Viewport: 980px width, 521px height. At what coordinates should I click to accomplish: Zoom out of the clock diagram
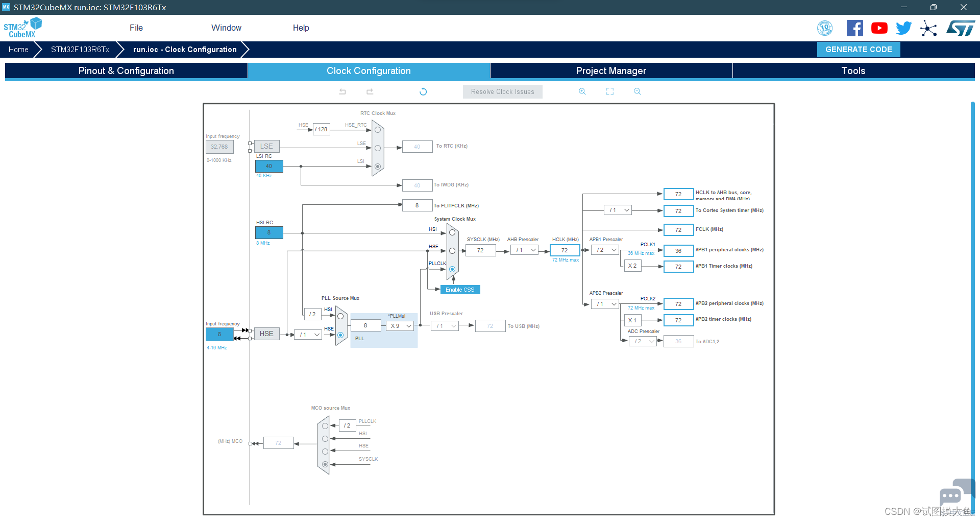point(638,91)
